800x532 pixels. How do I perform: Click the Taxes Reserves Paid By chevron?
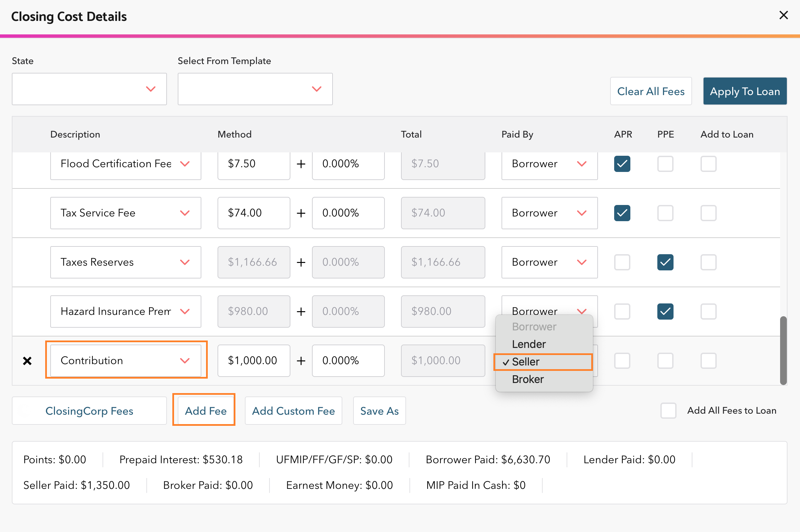coord(582,262)
